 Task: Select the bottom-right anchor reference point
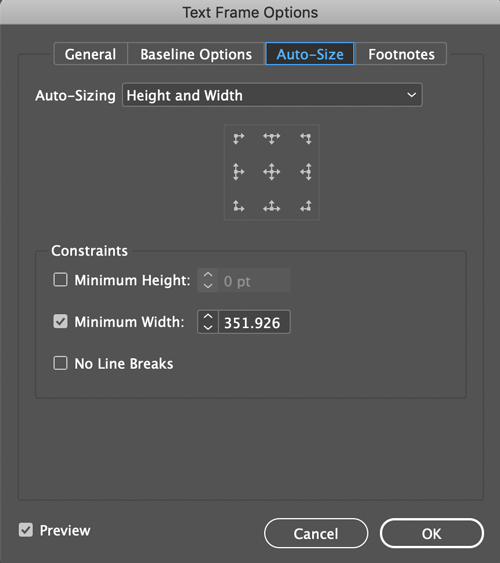pyautogui.click(x=306, y=206)
